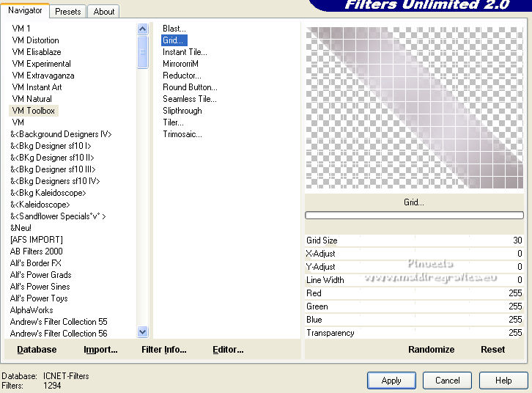532x393 pixels.
Task: Open the Editor... button
Action: tap(228, 350)
